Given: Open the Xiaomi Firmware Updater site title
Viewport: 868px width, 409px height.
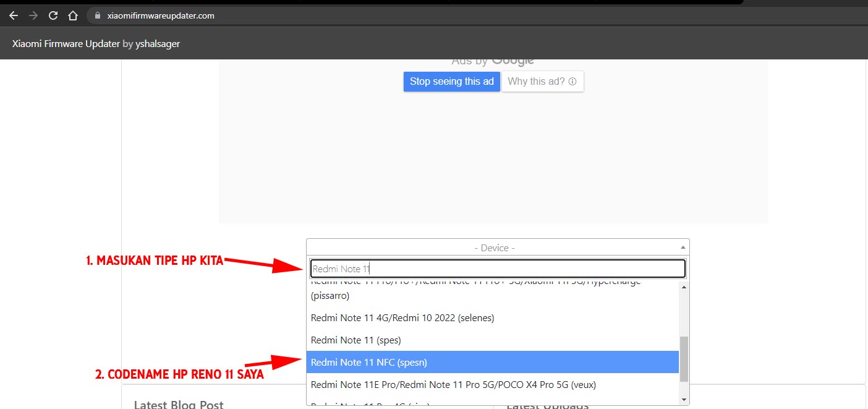Looking at the screenshot, I should coord(66,44).
